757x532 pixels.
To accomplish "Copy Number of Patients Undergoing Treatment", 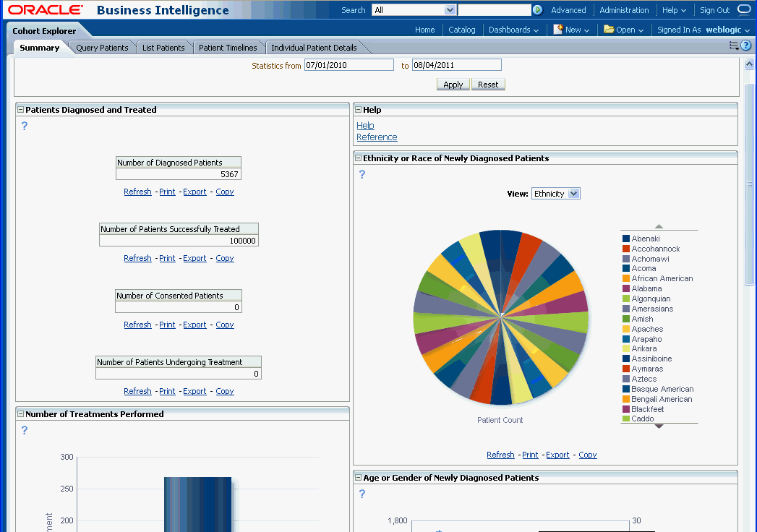I will pos(224,391).
